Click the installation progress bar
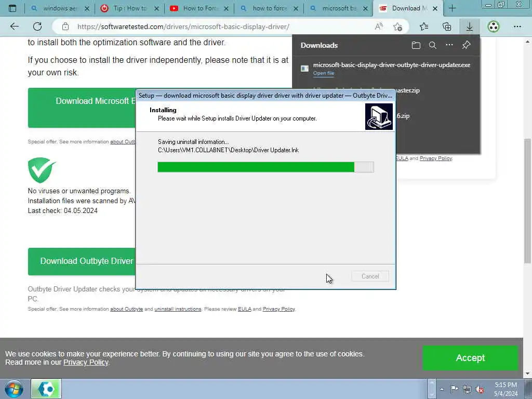Screen dimensions: 532x399 (x=265, y=167)
